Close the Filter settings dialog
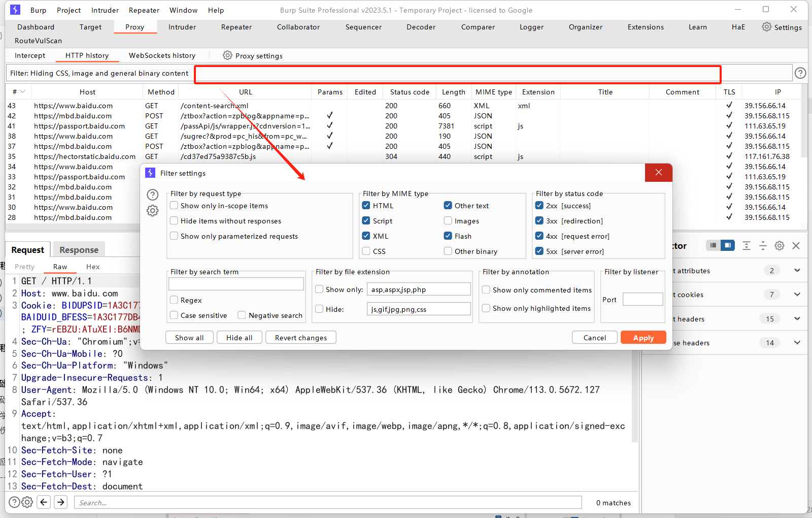This screenshot has height=518, width=812. (x=659, y=173)
